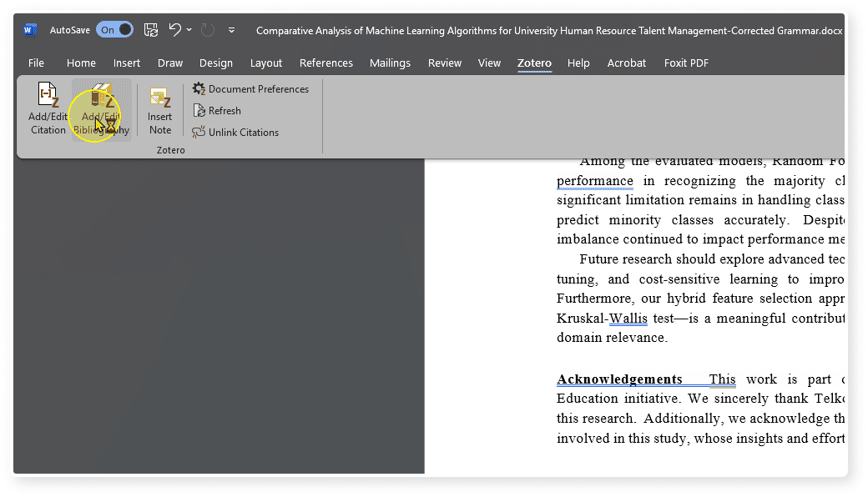Click the word "Acknowledgements" in document
868x497 pixels.
(619, 379)
